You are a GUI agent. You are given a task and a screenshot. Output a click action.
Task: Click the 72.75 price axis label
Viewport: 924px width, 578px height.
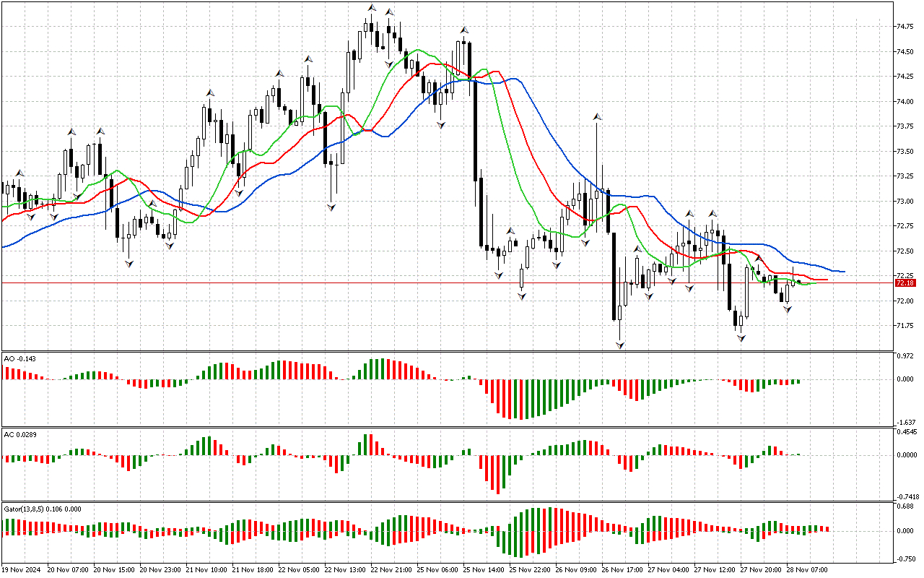[x=905, y=226]
